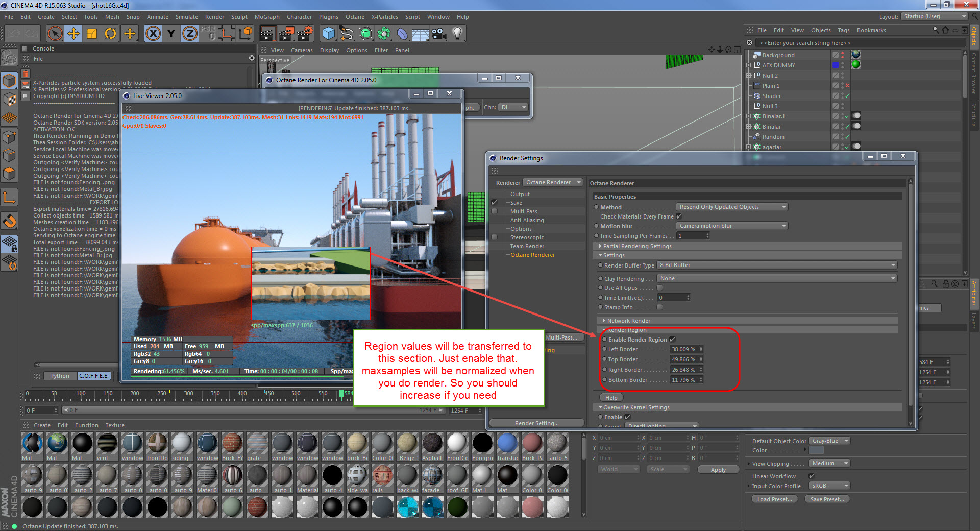Activate the Scale tool
Screen dimensions: 980x531
click(x=92, y=34)
